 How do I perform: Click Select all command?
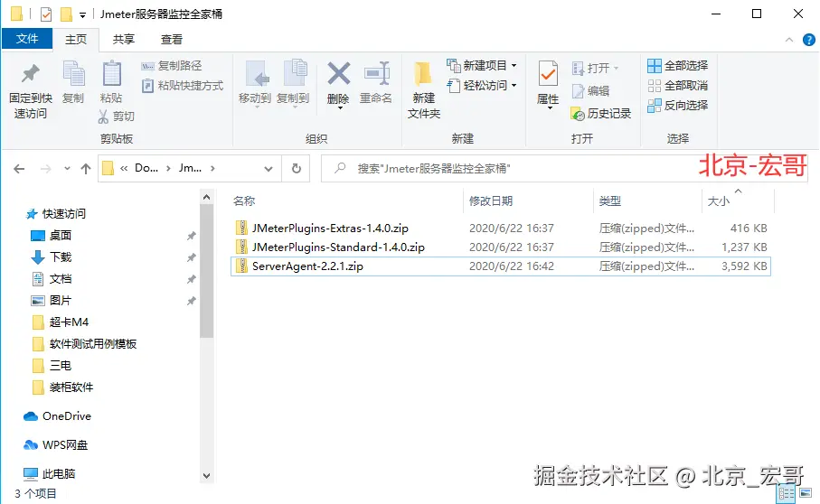click(x=678, y=65)
